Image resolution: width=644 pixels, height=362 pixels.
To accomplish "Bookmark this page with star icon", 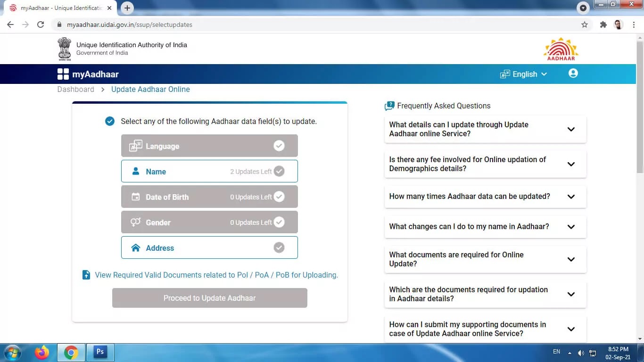I will 585,25.
